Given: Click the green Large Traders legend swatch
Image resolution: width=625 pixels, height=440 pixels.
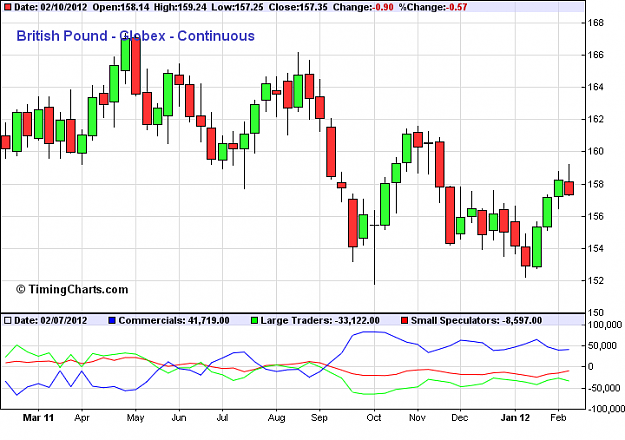Looking at the screenshot, I should (255, 320).
